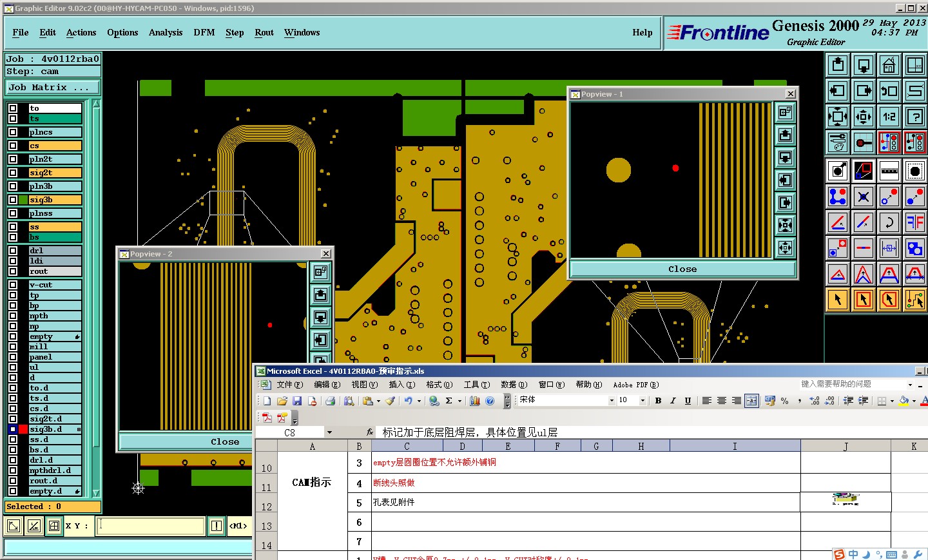
Task: Click the dotted black circle feature icon
Action: (x=915, y=171)
